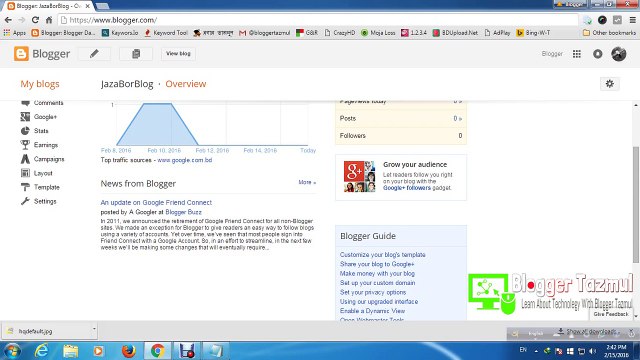Open Other bookmarks folder
This screenshot has height=360, width=640.
tap(609, 33)
